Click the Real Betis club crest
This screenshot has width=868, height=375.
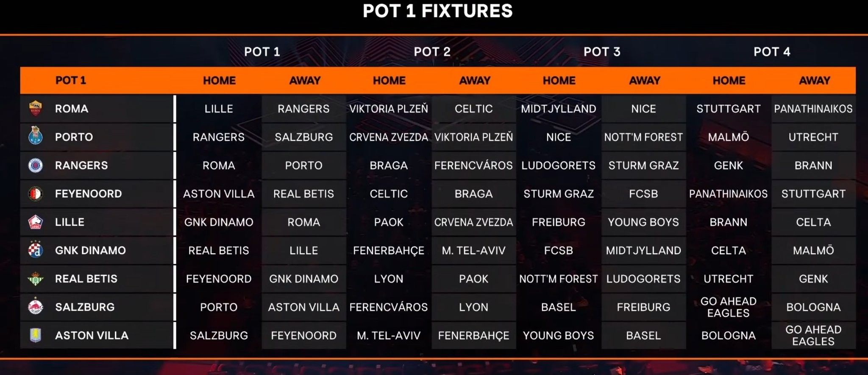pos(35,279)
